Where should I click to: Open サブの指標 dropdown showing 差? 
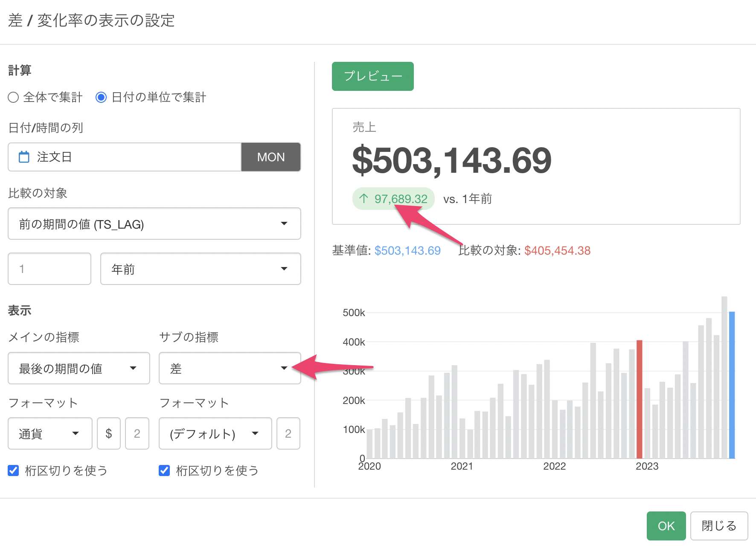pyautogui.click(x=230, y=368)
